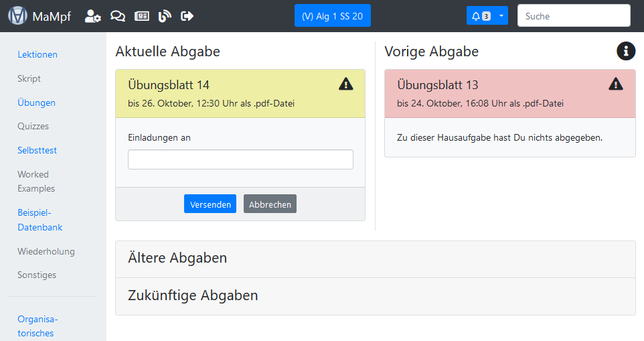The width and height of the screenshot is (644, 341).
Task: Click the Versenden button
Action: click(210, 204)
